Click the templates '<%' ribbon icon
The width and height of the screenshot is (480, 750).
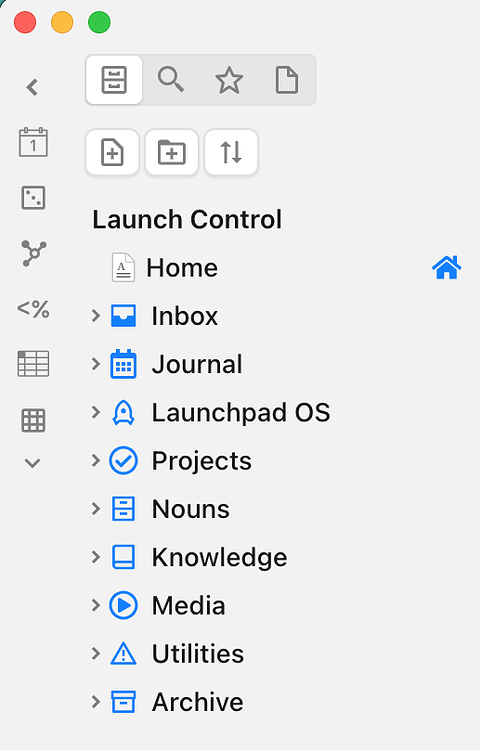tap(33, 309)
